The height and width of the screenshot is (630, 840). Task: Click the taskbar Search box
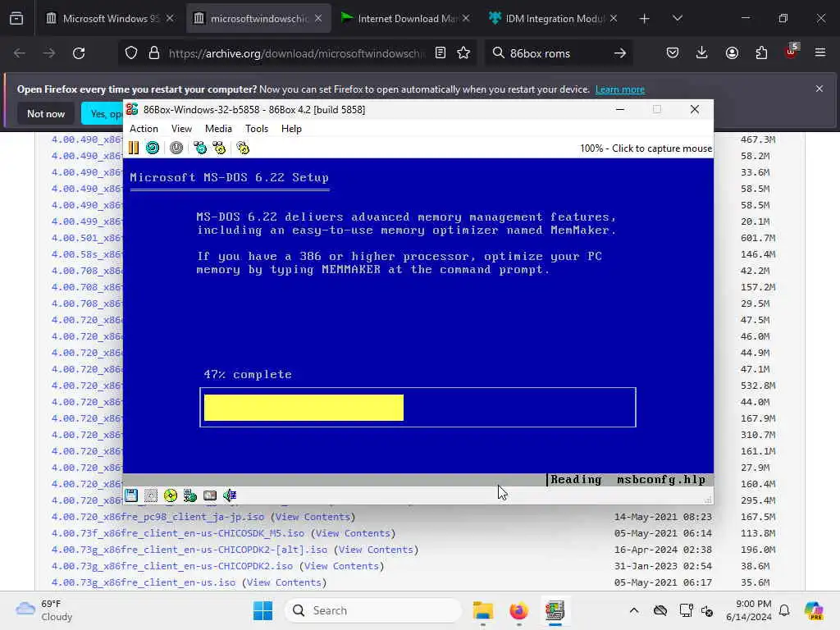[373, 610]
